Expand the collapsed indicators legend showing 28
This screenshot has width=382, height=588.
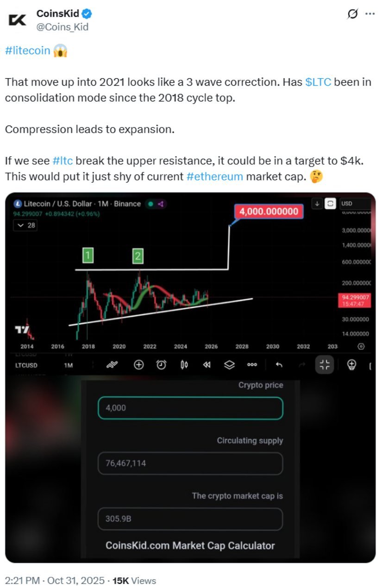click(x=26, y=225)
